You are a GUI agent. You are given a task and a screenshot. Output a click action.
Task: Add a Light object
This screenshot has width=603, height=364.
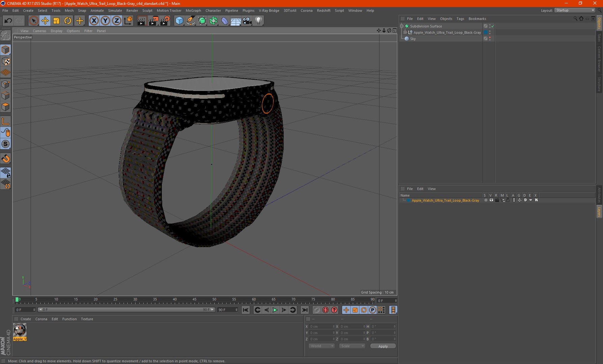259,21
